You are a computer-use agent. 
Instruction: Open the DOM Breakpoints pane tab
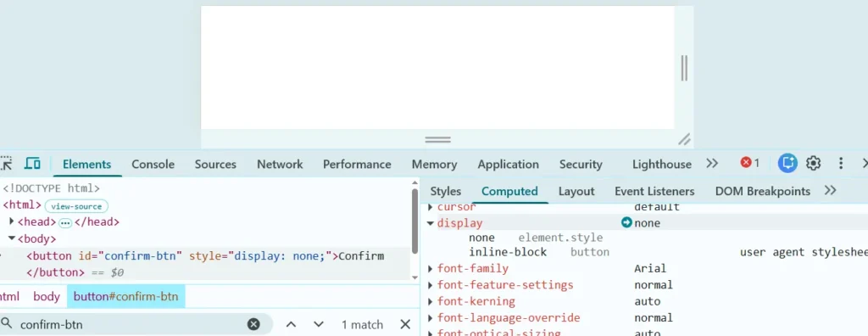click(x=762, y=191)
